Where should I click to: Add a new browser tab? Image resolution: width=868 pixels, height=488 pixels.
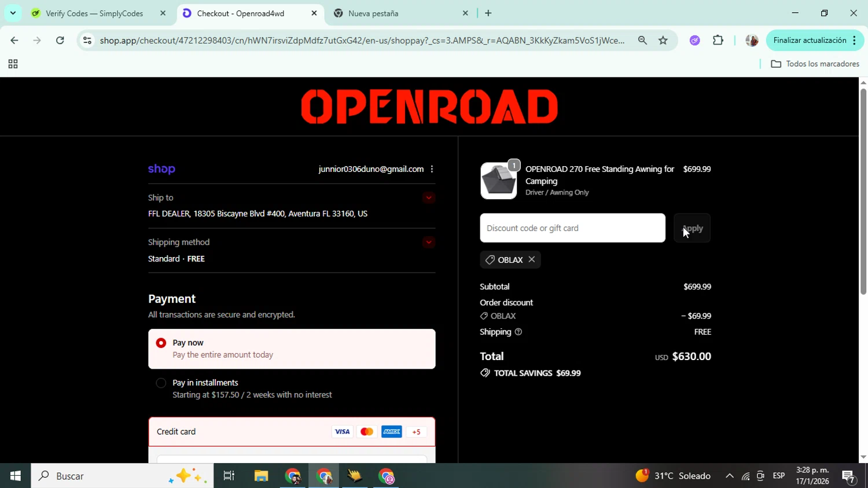(488, 13)
